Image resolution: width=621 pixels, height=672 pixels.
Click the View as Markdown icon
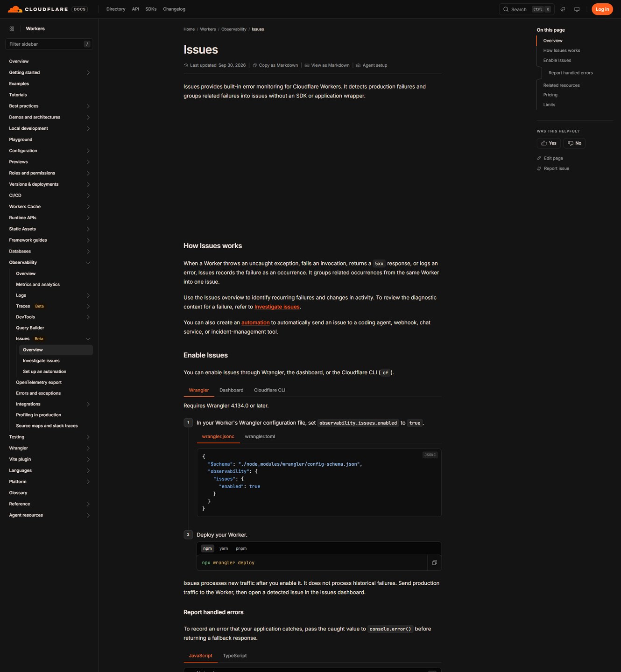click(x=307, y=65)
